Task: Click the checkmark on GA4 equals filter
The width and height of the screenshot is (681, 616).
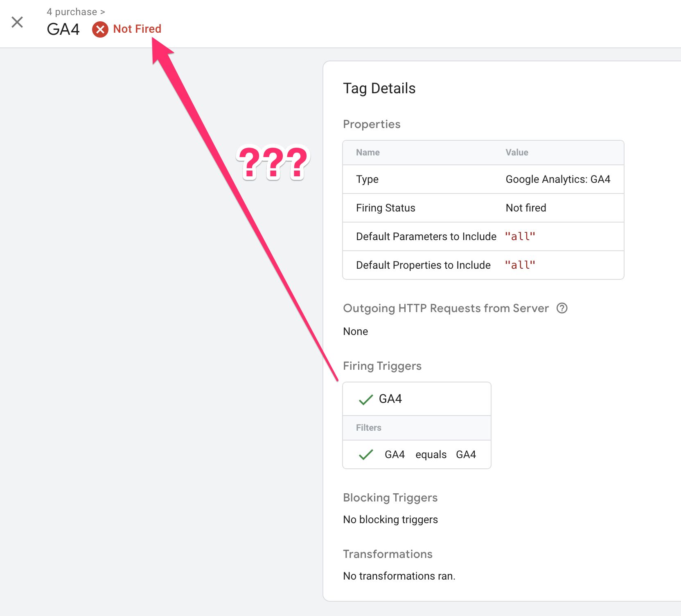Action: click(x=365, y=454)
